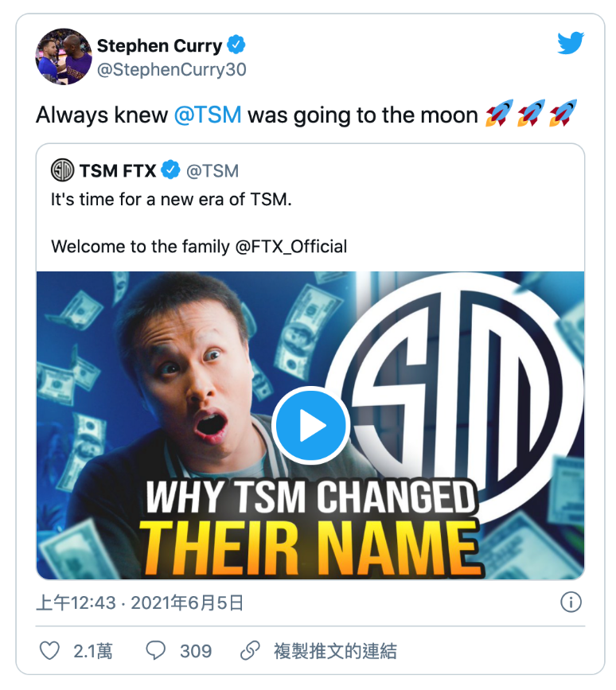Click the link icon beside 複製推文連結
The height and width of the screenshot is (690, 616).
(251, 650)
